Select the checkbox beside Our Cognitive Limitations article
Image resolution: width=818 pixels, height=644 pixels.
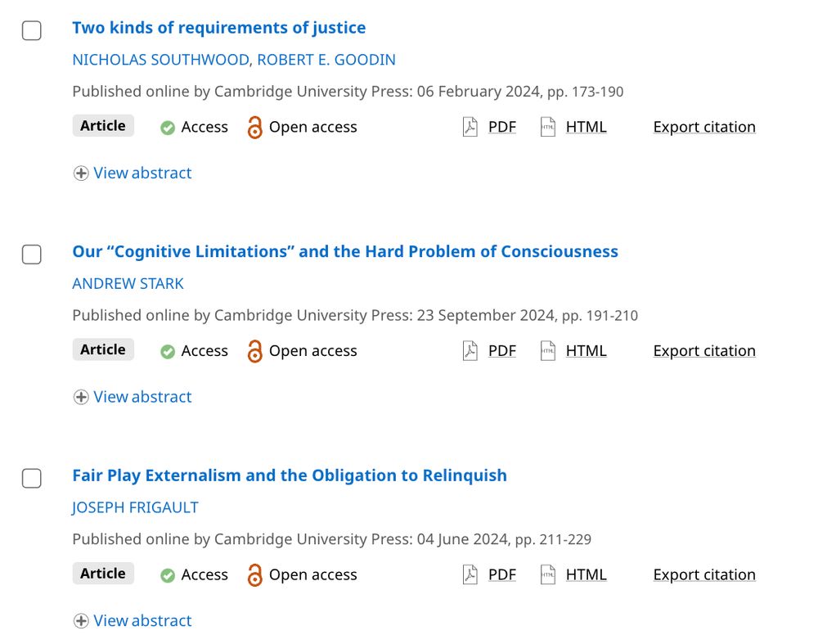point(32,254)
